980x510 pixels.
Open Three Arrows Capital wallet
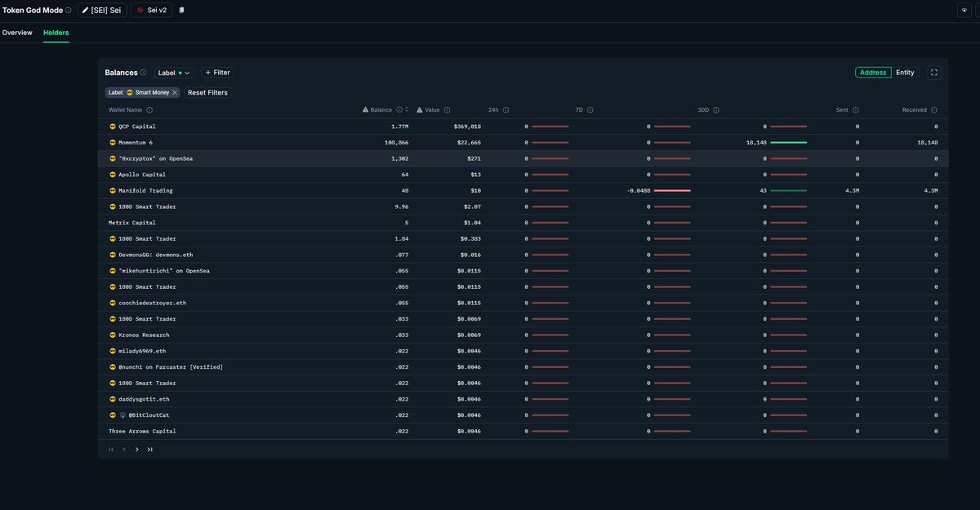[x=142, y=432]
